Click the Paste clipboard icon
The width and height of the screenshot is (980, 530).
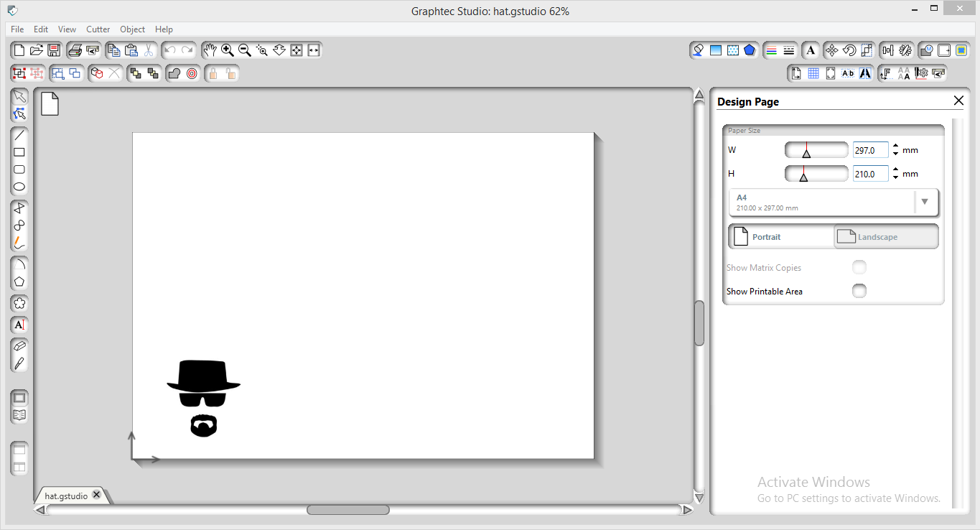131,50
